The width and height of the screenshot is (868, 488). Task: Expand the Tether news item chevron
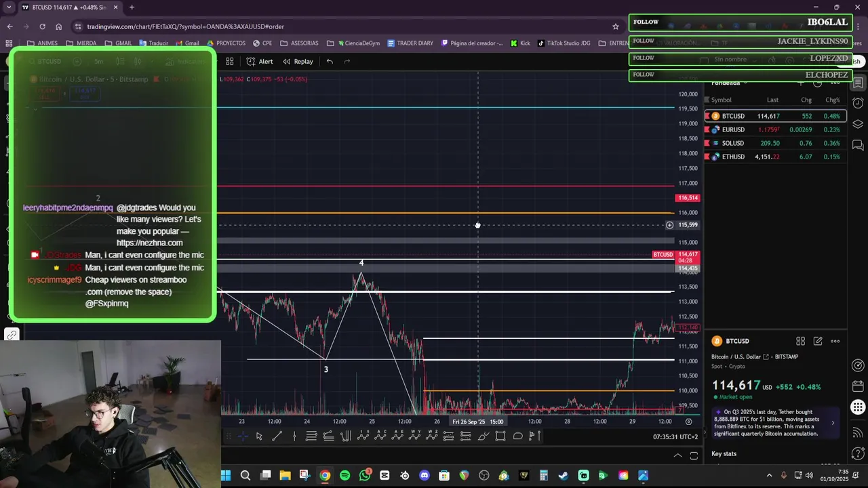coord(833,422)
